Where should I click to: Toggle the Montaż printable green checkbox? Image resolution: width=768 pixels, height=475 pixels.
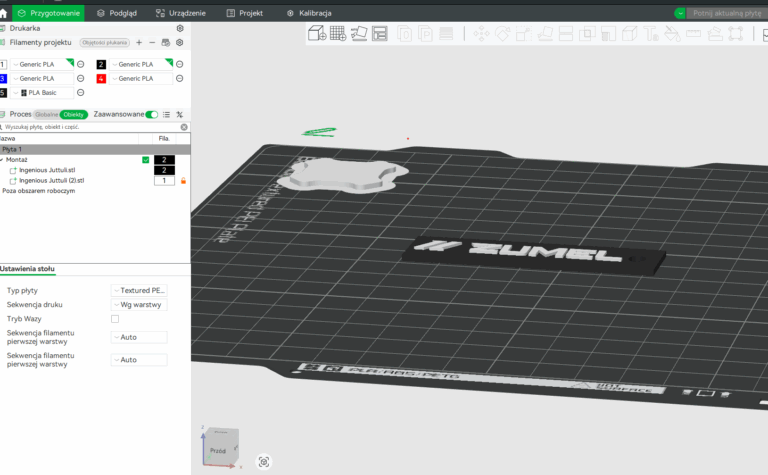145,160
